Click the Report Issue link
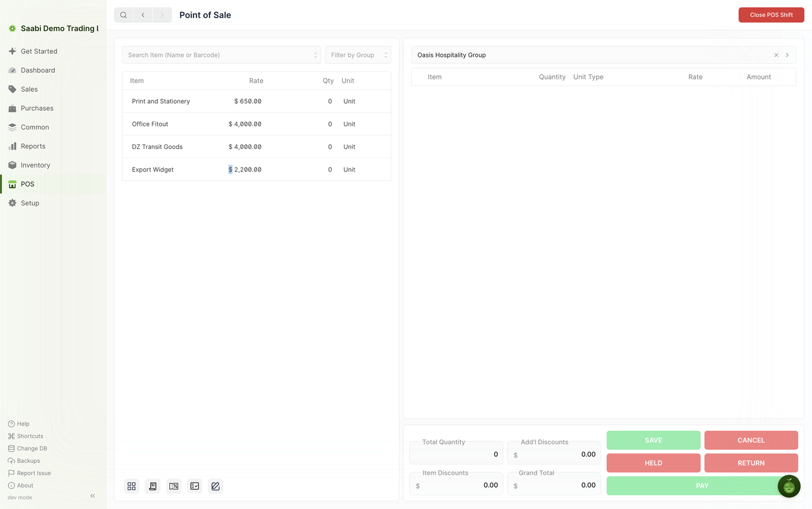Image resolution: width=812 pixels, height=509 pixels. coord(29,473)
